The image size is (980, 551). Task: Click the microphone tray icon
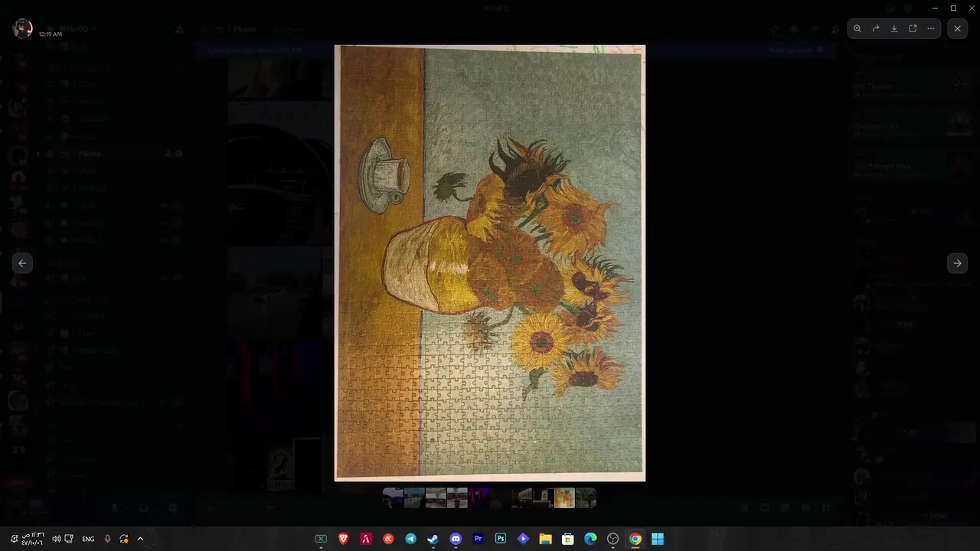[107, 539]
